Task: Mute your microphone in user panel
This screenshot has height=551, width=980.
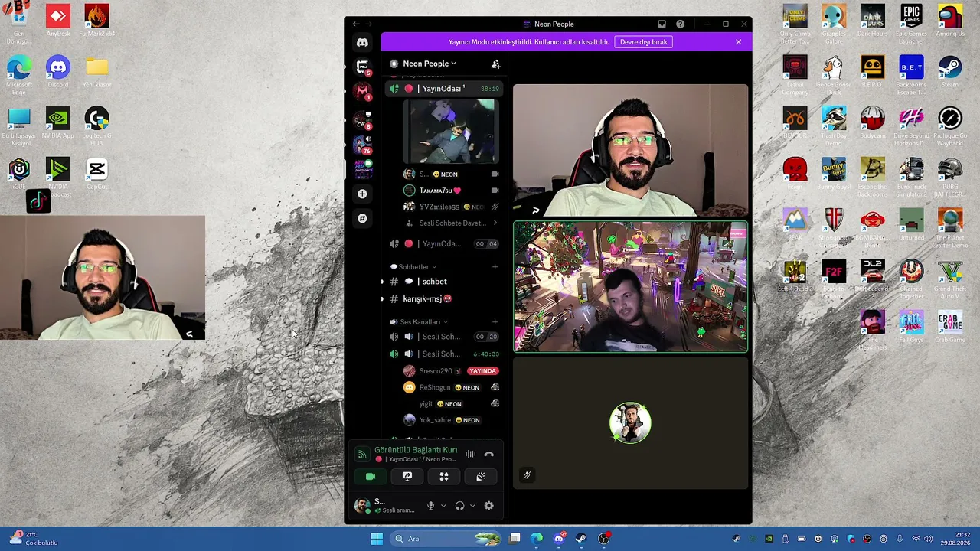Action: pos(430,505)
